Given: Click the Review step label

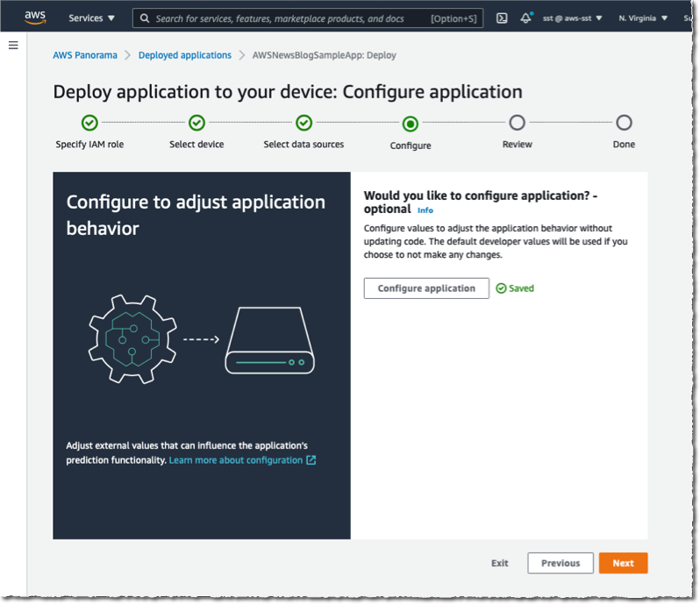Looking at the screenshot, I should point(517,144).
